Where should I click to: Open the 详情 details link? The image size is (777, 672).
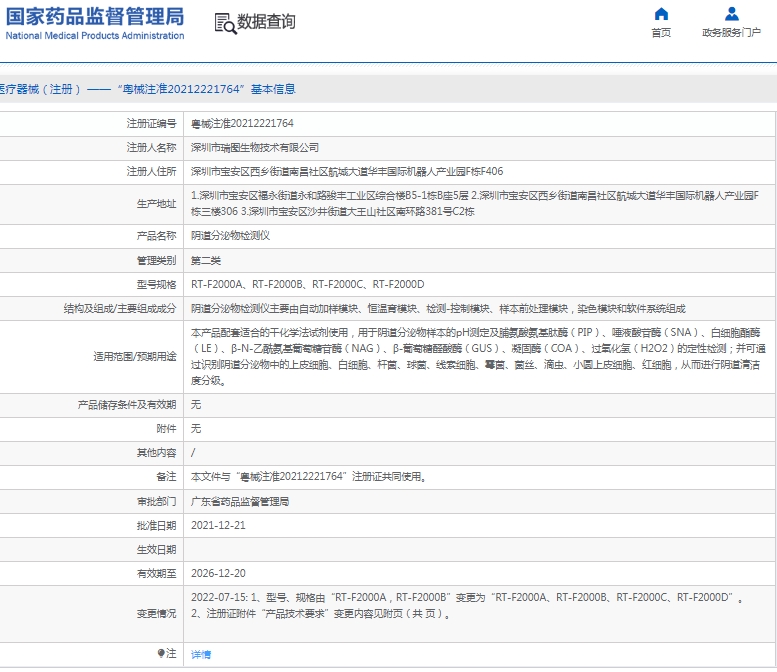pos(201,654)
